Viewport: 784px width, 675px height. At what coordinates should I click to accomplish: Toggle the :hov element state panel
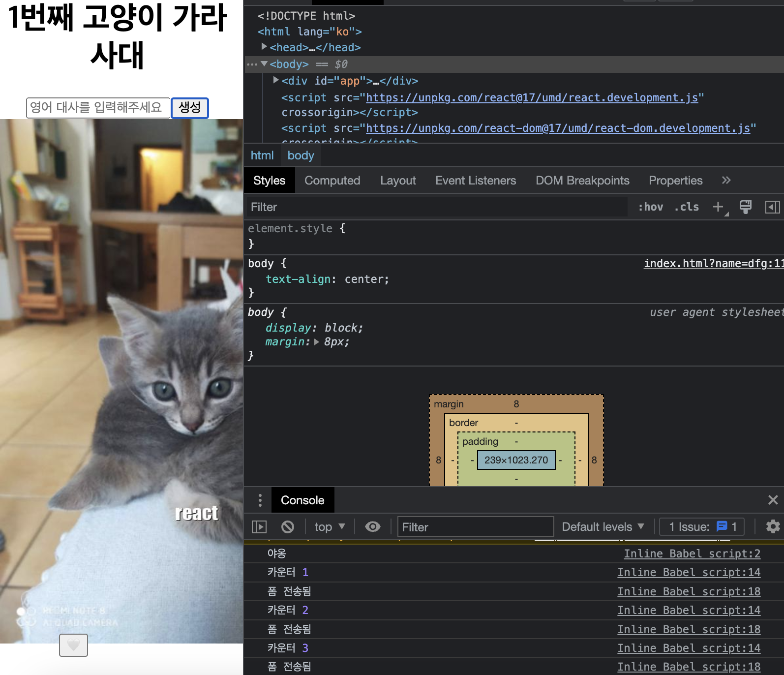point(650,207)
